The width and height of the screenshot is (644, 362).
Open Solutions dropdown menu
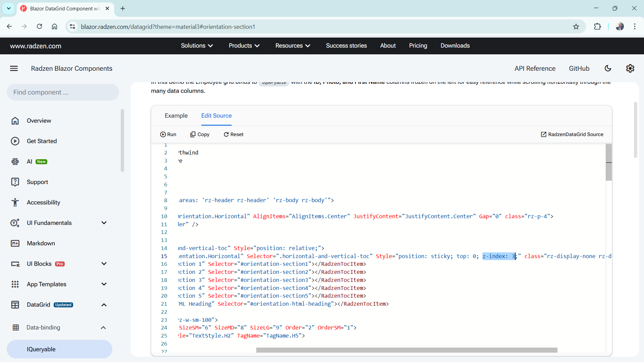(x=197, y=46)
